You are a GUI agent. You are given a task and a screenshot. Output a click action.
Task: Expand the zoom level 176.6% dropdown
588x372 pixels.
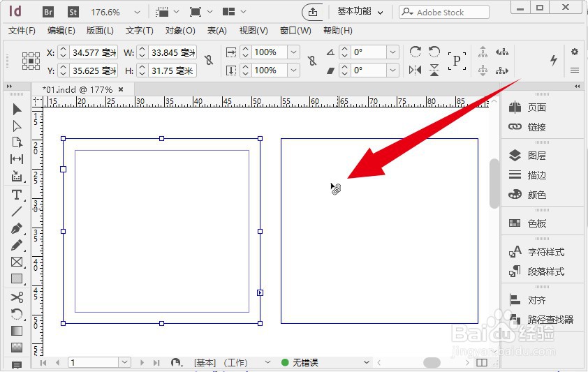click(136, 12)
